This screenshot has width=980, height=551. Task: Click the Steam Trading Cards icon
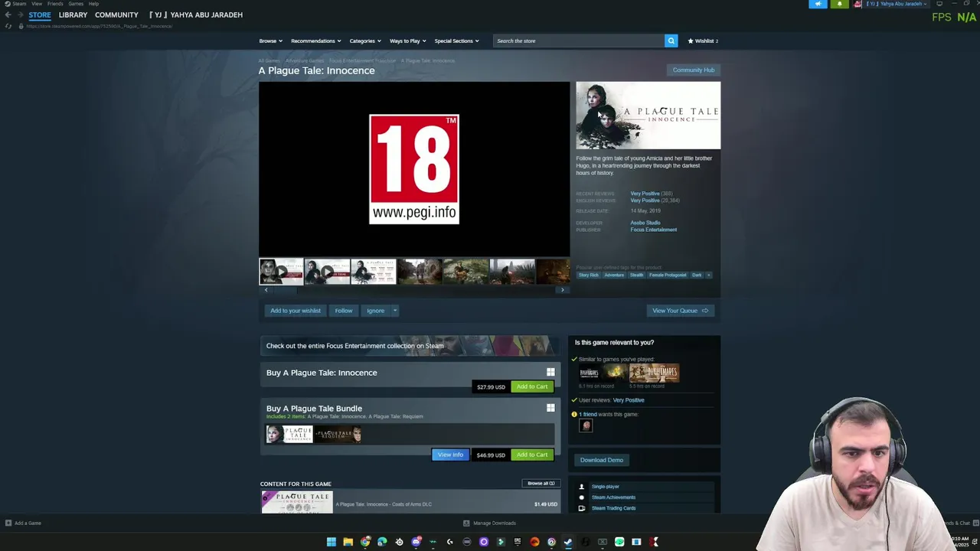[x=582, y=508]
